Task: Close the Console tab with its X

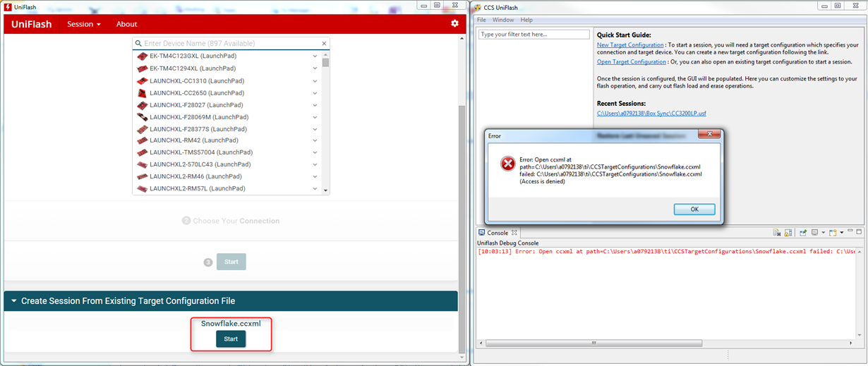Action: (514, 233)
